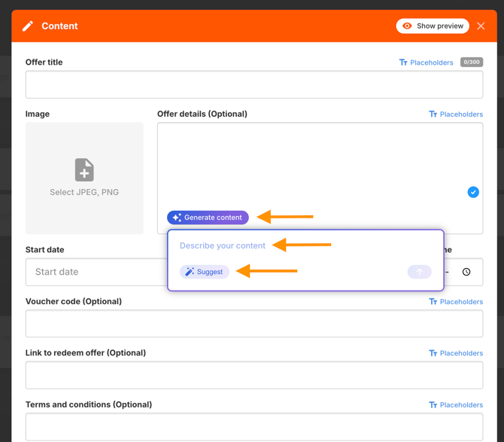Click the clock icon for time
The image size is (504, 442).
pyautogui.click(x=466, y=272)
